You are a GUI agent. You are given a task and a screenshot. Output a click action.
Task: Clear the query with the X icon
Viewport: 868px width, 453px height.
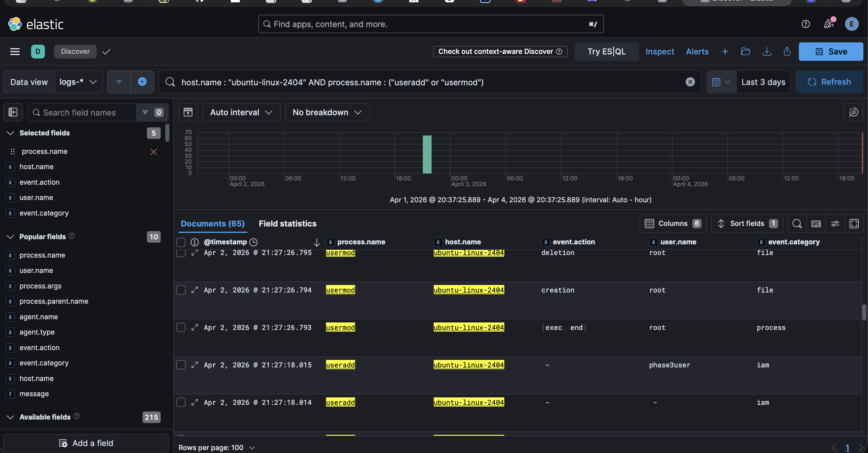(690, 82)
